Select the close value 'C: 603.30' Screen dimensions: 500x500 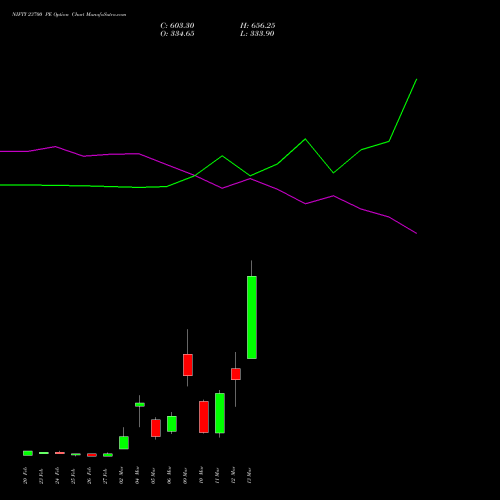coord(177,26)
